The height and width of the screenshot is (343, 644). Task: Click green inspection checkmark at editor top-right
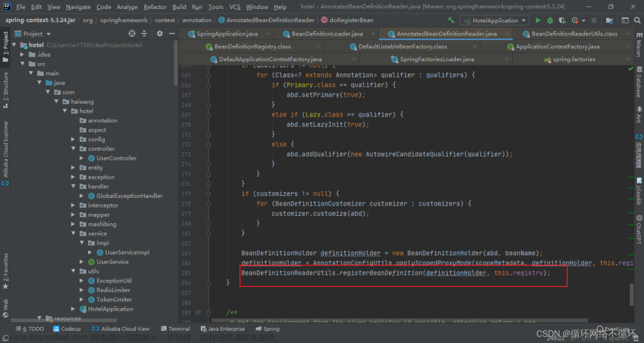point(631,69)
